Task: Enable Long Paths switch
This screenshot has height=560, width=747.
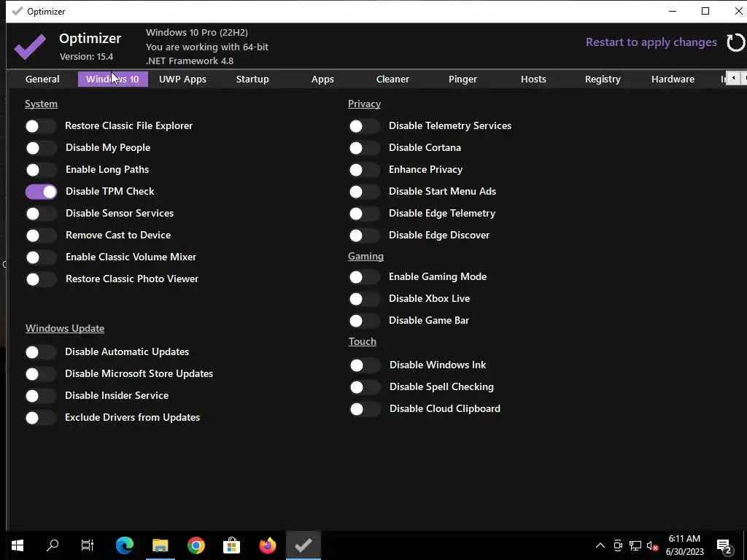Action: pos(41,170)
